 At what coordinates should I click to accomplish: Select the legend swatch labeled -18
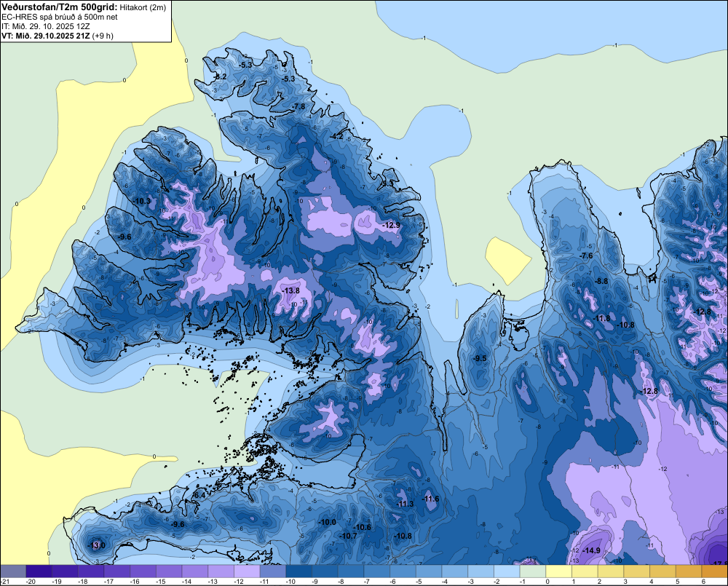tap(91, 571)
